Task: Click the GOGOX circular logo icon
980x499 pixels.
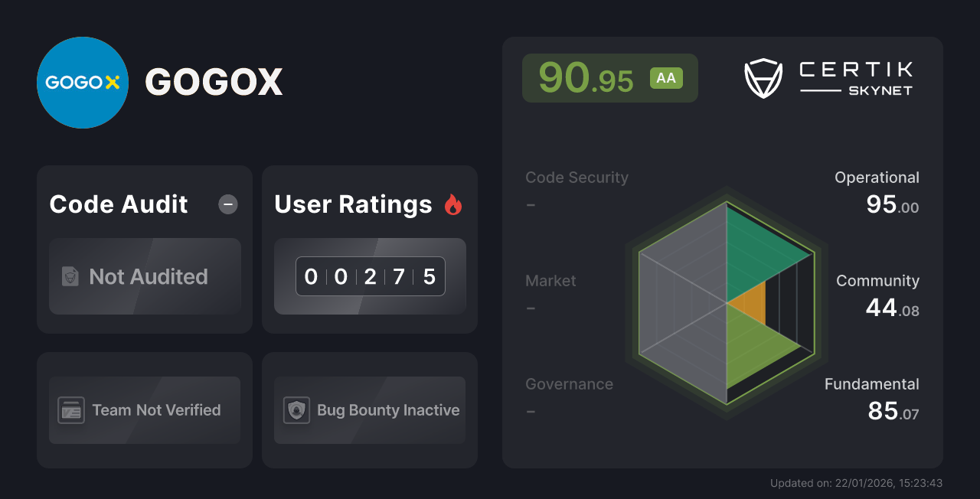Action: tap(82, 82)
